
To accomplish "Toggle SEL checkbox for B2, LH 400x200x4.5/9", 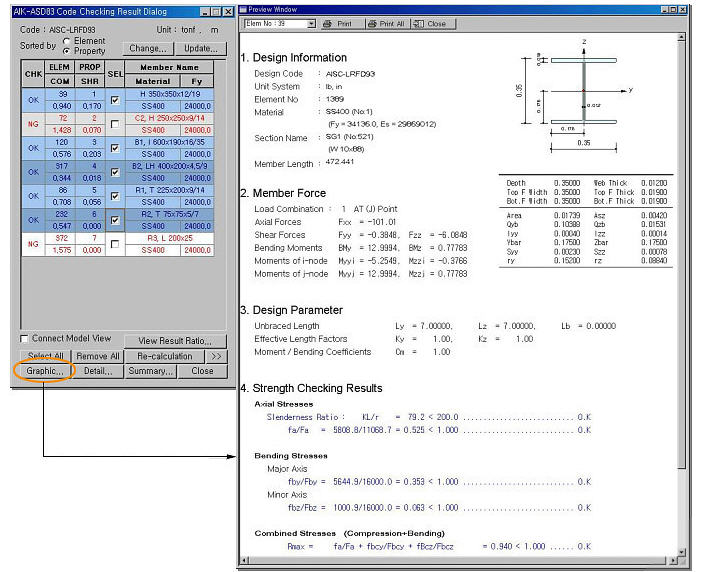I will 115,172.
